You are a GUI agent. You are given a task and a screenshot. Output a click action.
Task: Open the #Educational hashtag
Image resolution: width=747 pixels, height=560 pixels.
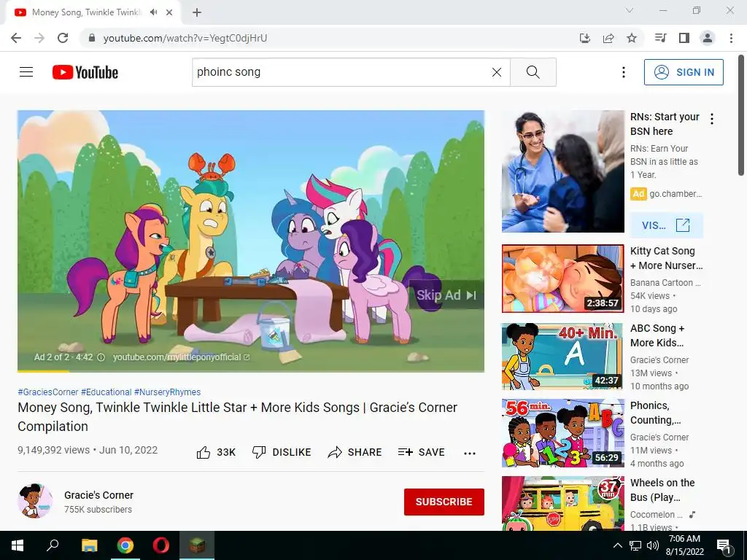click(106, 392)
